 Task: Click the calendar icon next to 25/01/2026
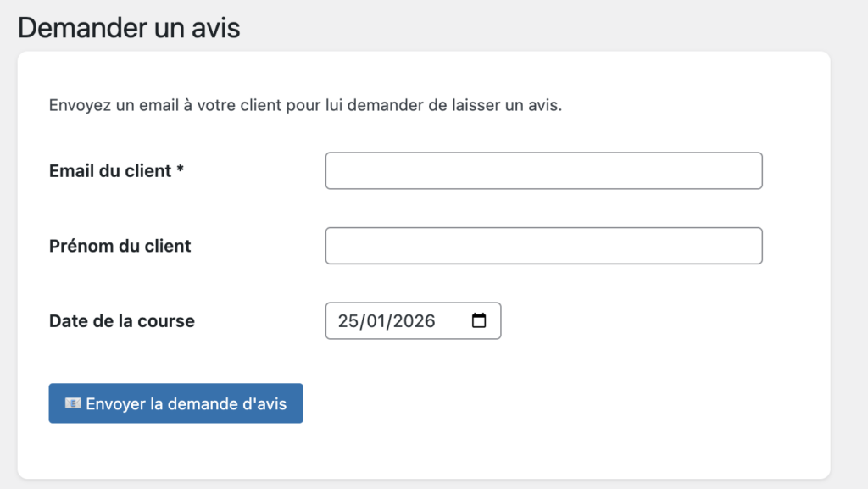pos(481,320)
